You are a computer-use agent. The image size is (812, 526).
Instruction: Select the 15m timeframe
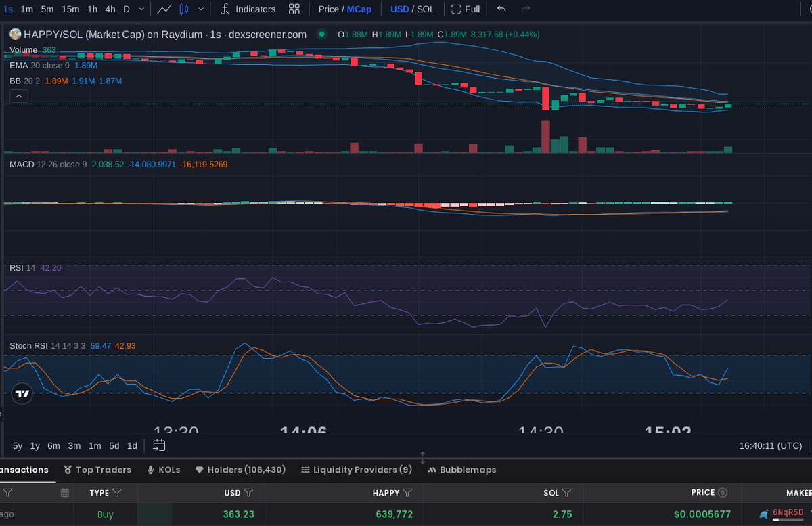[70, 9]
